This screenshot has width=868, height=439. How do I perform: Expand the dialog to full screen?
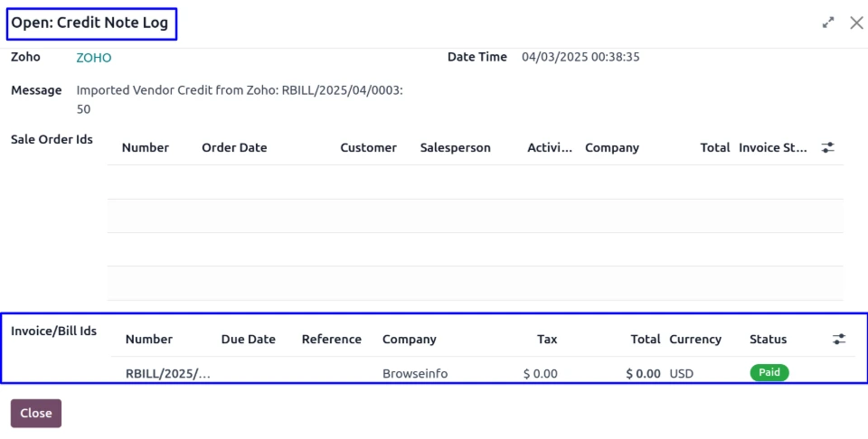coord(828,23)
